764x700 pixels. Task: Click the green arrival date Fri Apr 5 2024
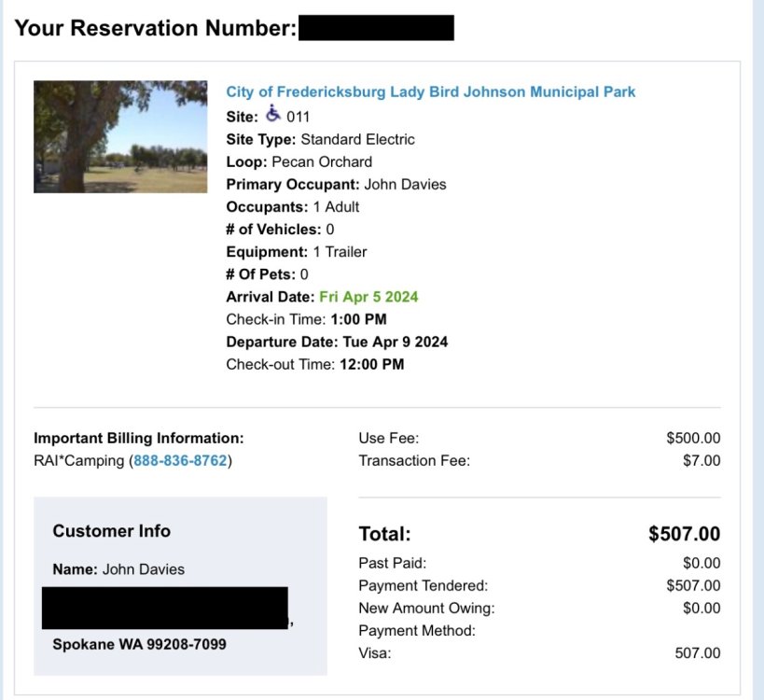(368, 297)
